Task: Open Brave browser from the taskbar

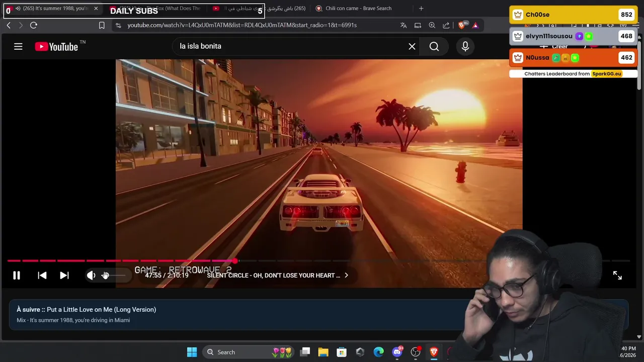Action: tap(434, 352)
